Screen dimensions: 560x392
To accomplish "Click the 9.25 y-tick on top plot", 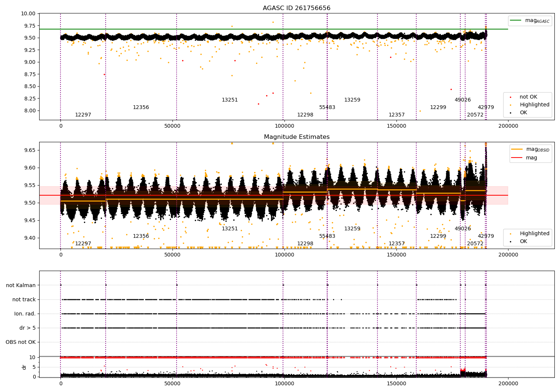I will [x=29, y=50].
